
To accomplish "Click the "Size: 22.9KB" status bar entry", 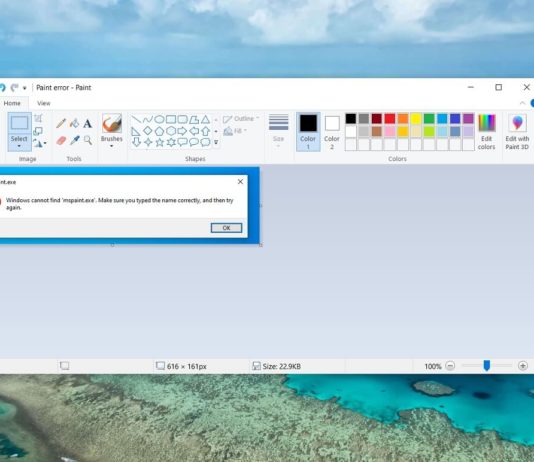I will [277, 366].
